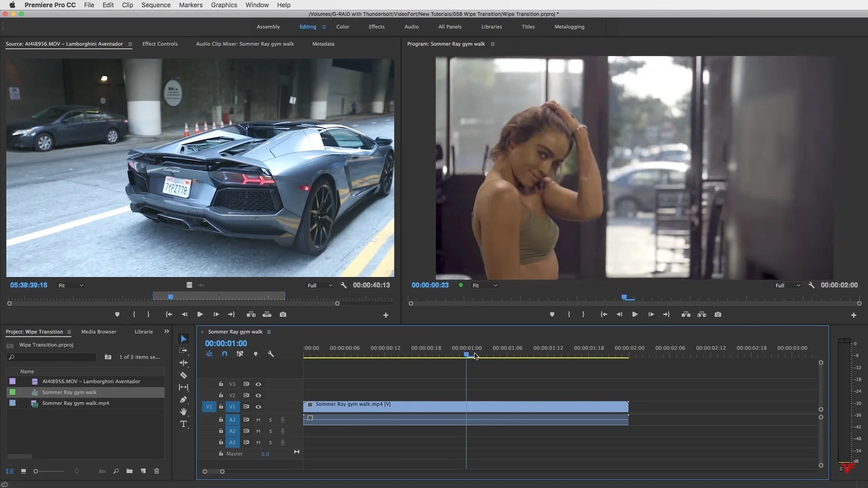Switch to Effect Controls tab
The width and height of the screenshot is (868, 488).
coord(160,44)
